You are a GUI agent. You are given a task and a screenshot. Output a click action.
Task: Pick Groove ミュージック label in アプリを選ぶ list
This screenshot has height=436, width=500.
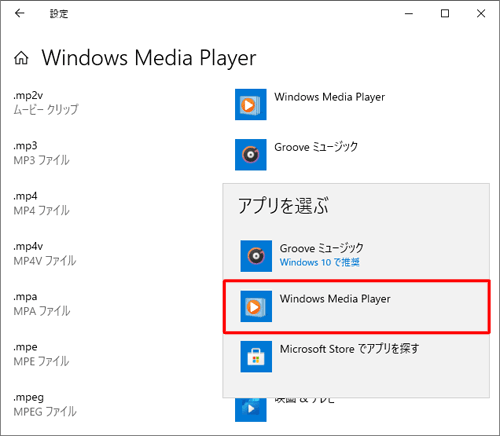click(321, 248)
